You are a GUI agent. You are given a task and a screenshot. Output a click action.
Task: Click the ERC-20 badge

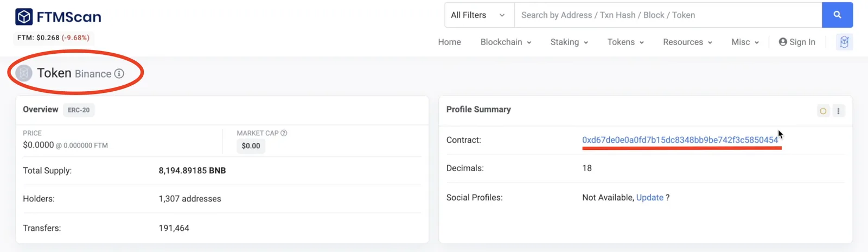click(79, 110)
